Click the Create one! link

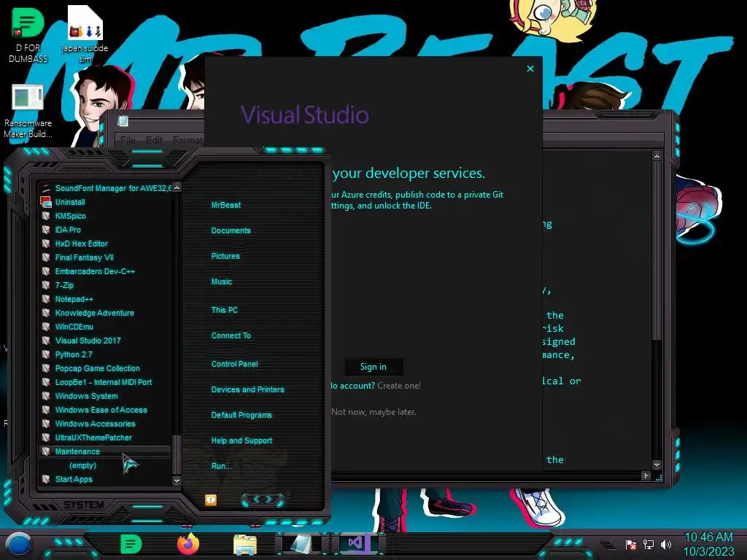tap(399, 386)
